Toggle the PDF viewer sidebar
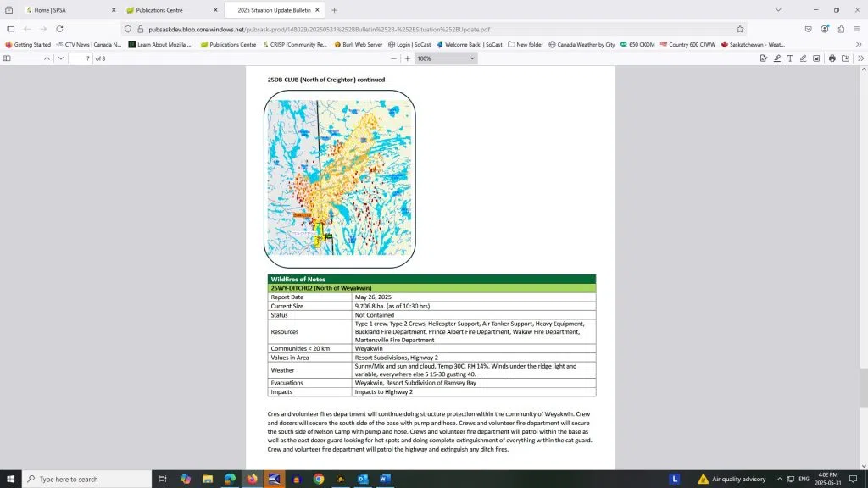The image size is (868, 488). [x=8, y=58]
